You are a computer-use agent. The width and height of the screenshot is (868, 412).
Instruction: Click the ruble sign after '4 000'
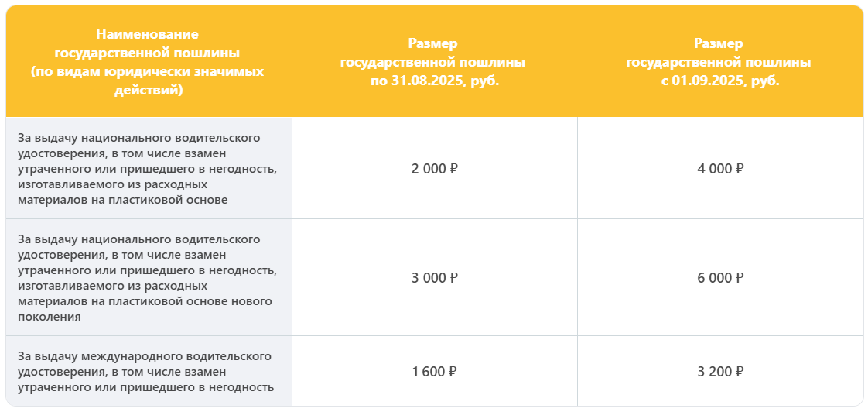coord(740,168)
